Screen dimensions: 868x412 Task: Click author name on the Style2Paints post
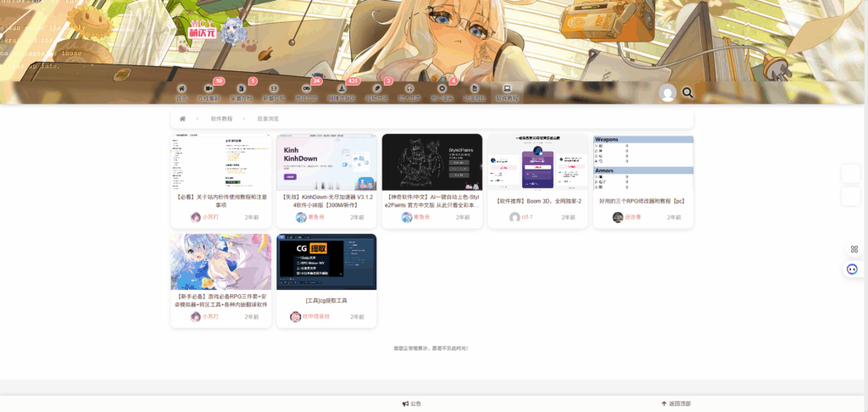(422, 217)
